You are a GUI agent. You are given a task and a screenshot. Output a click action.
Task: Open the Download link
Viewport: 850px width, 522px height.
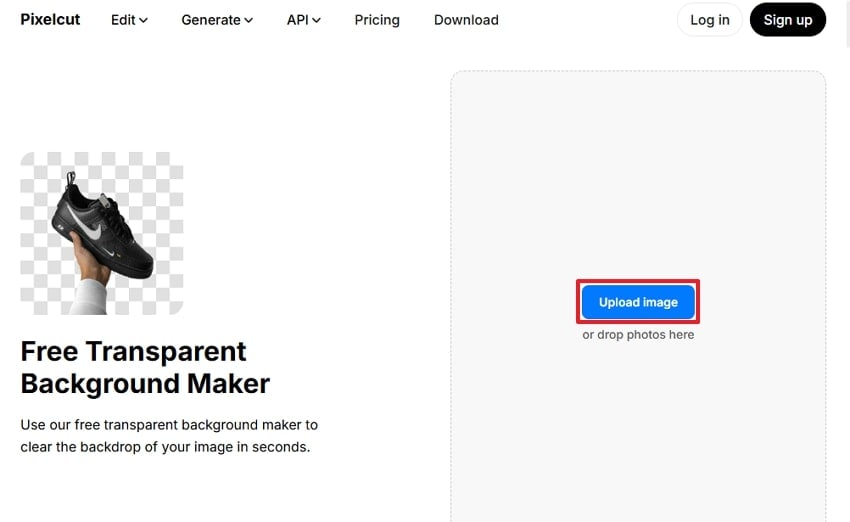[466, 20]
